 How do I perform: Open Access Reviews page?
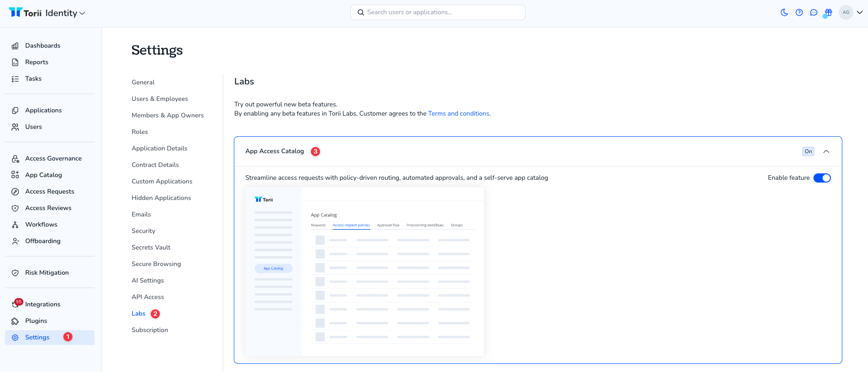pos(48,208)
